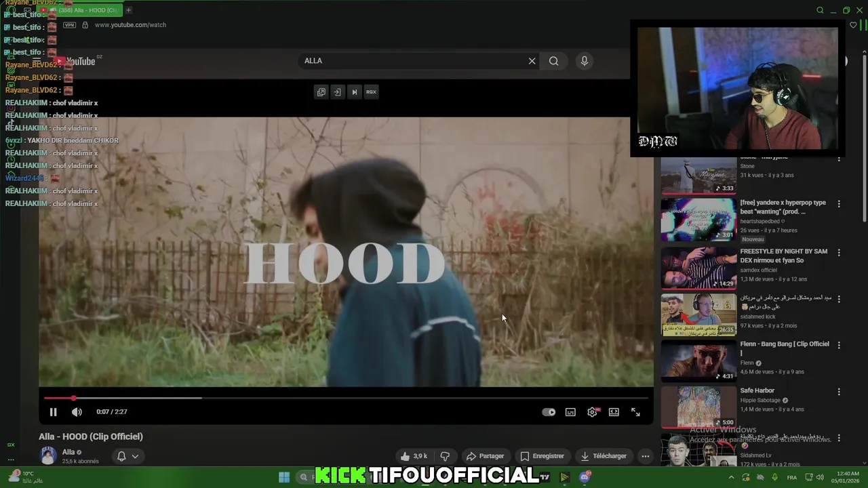Switch the FRA keyboard language indicator
This screenshot has width=868, height=488.
click(x=792, y=478)
